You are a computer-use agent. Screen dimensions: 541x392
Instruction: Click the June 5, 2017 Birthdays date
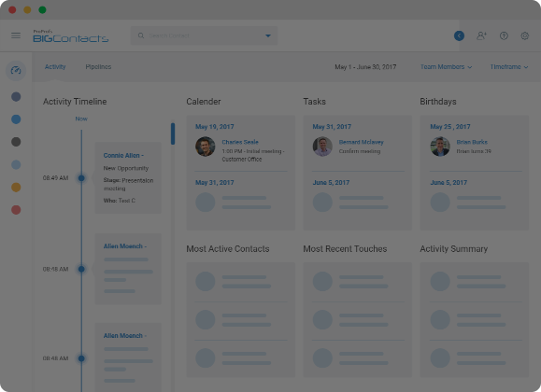coord(448,182)
